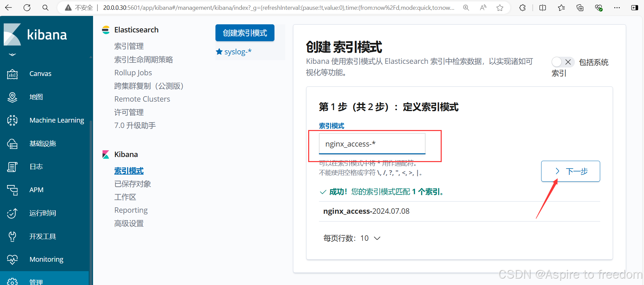Select the 索引模式 link under Kibana

tap(129, 171)
